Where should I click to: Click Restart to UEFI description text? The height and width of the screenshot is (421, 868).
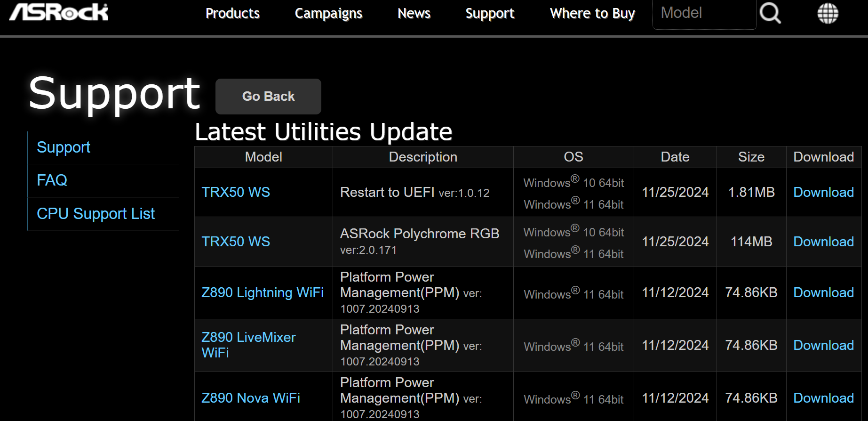click(x=414, y=192)
